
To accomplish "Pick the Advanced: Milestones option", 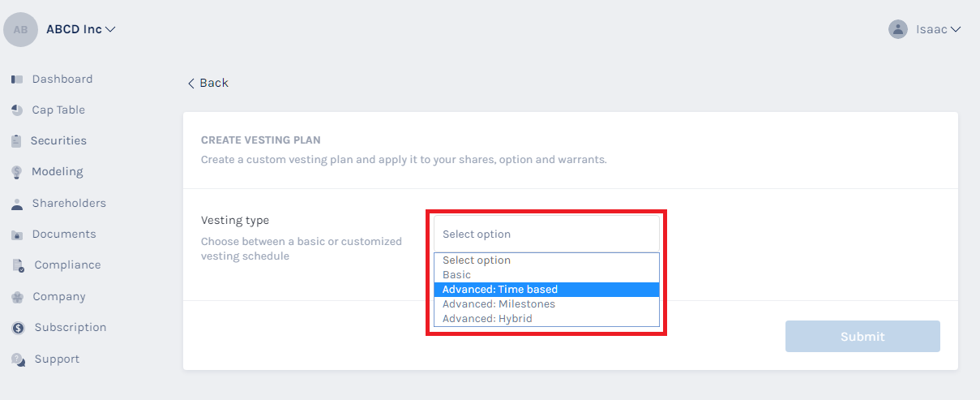I will [x=499, y=304].
